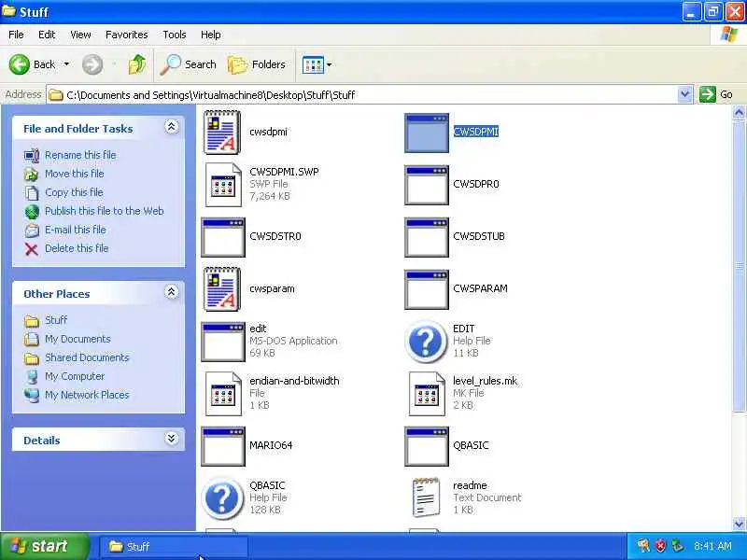This screenshot has height=560, width=747.
Task: Select the EDIT Help File icon
Action: [x=426, y=342]
